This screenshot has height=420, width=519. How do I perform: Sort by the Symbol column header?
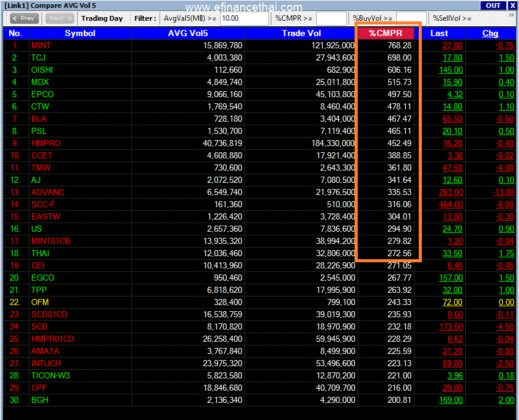coord(80,33)
